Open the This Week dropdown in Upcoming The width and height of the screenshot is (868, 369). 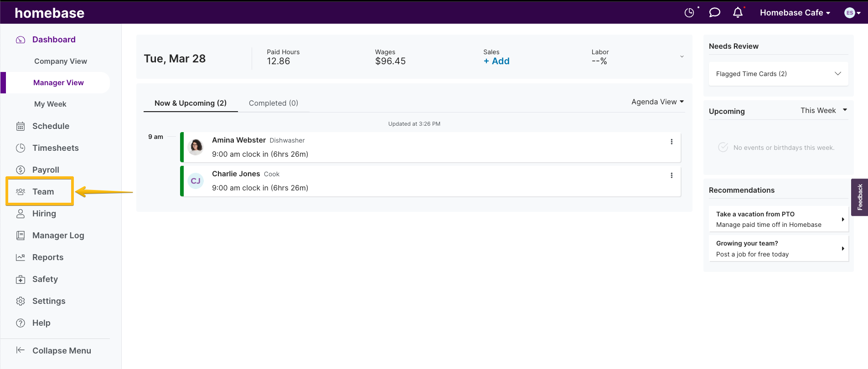(823, 110)
